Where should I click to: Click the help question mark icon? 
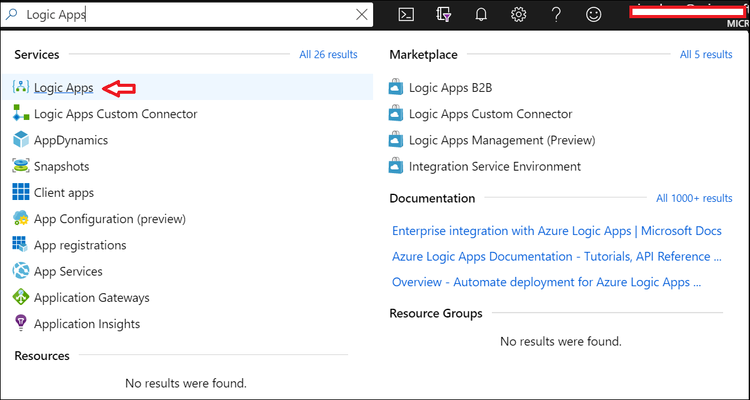tap(556, 15)
